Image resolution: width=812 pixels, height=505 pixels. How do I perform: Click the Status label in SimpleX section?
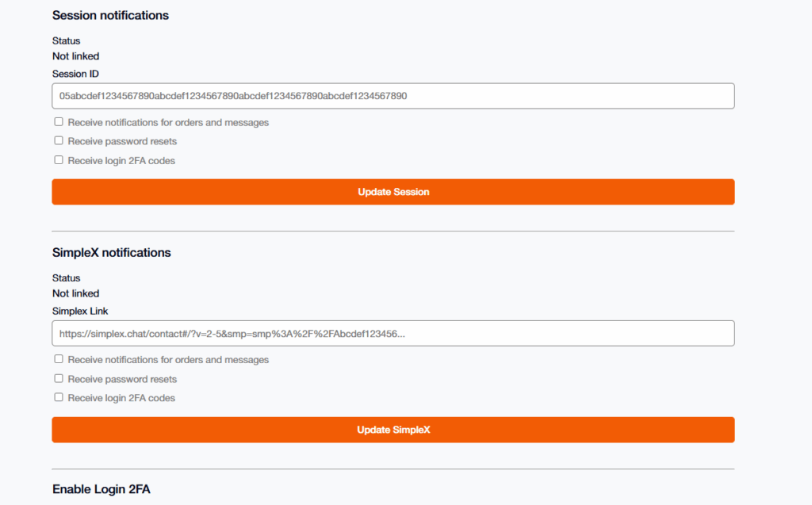[66, 278]
